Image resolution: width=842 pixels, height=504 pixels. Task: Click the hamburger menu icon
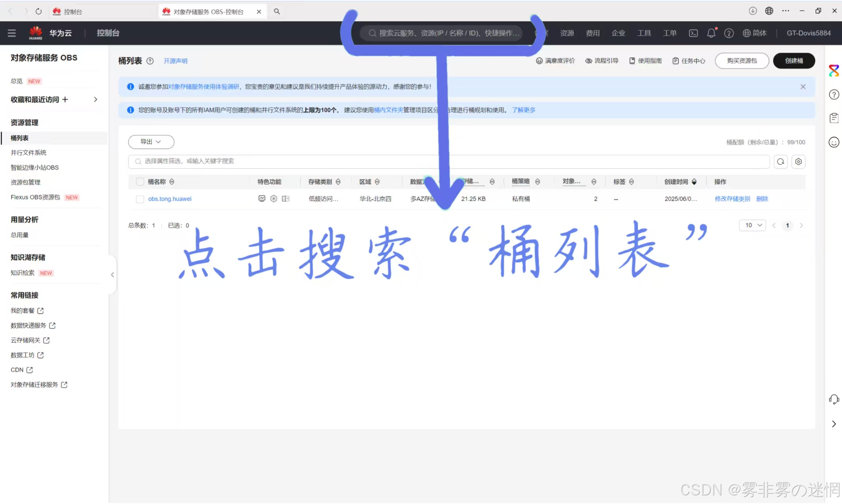[x=12, y=33]
